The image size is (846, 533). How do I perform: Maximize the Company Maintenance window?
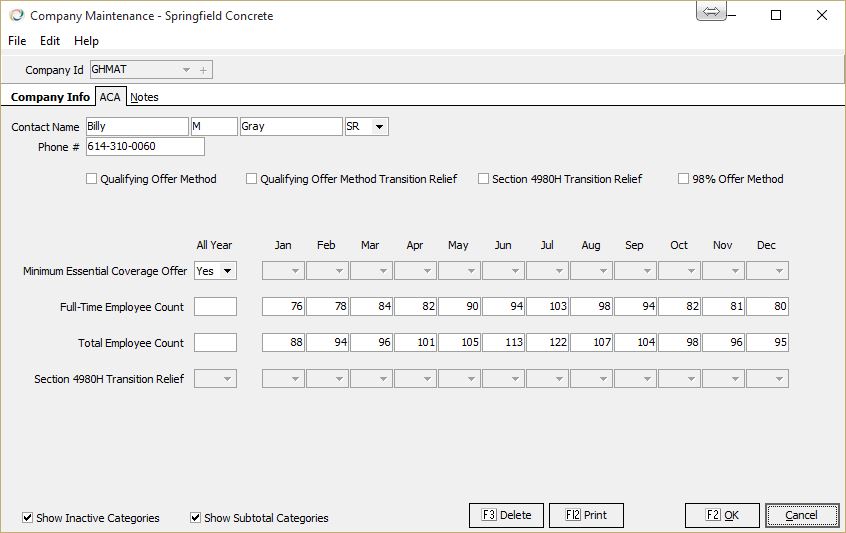[776, 15]
